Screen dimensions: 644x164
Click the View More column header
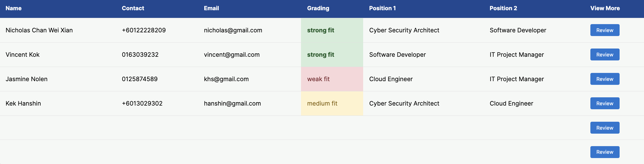(605, 8)
